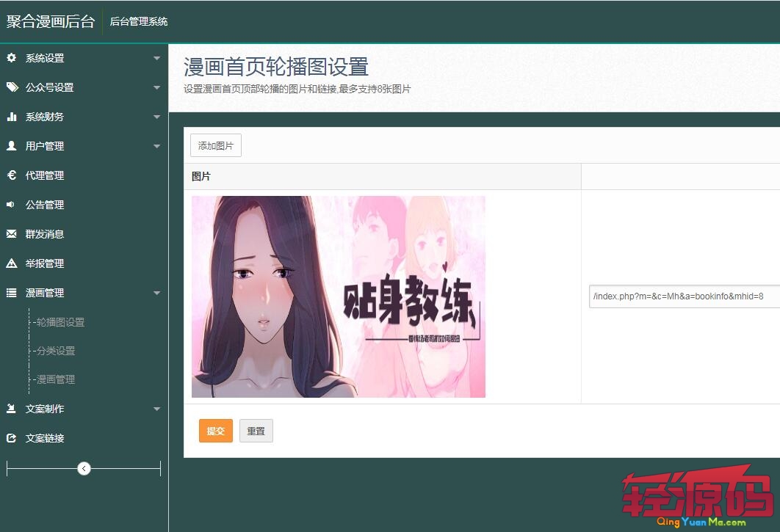Click the gear icon beside 系统设置
The image size is (780, 532).
pos(12,58)
